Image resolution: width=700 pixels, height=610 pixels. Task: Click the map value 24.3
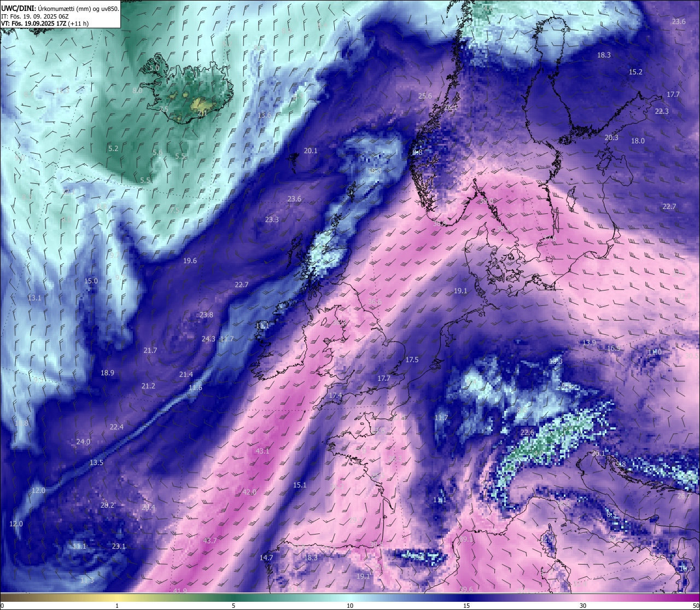(x=208, y=339)
